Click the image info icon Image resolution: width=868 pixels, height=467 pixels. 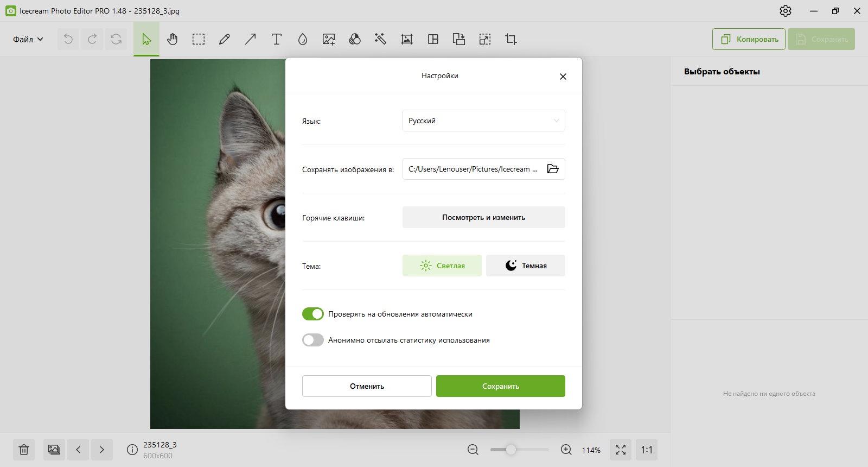coord(132,450)
